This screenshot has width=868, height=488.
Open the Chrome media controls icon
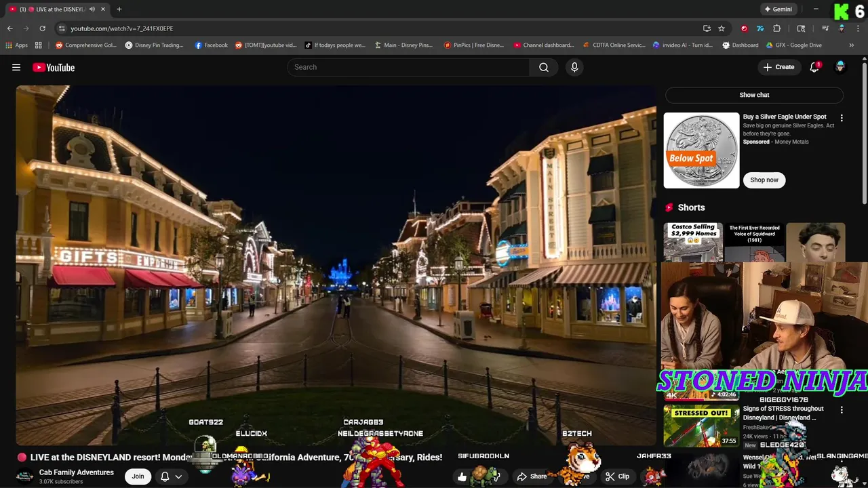click(825, 28)
